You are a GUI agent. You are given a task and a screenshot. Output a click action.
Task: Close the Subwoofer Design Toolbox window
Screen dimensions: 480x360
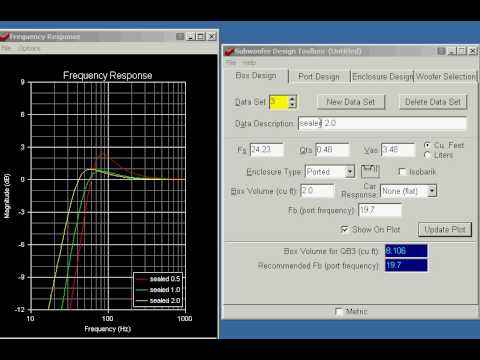(x=472, y=51)
